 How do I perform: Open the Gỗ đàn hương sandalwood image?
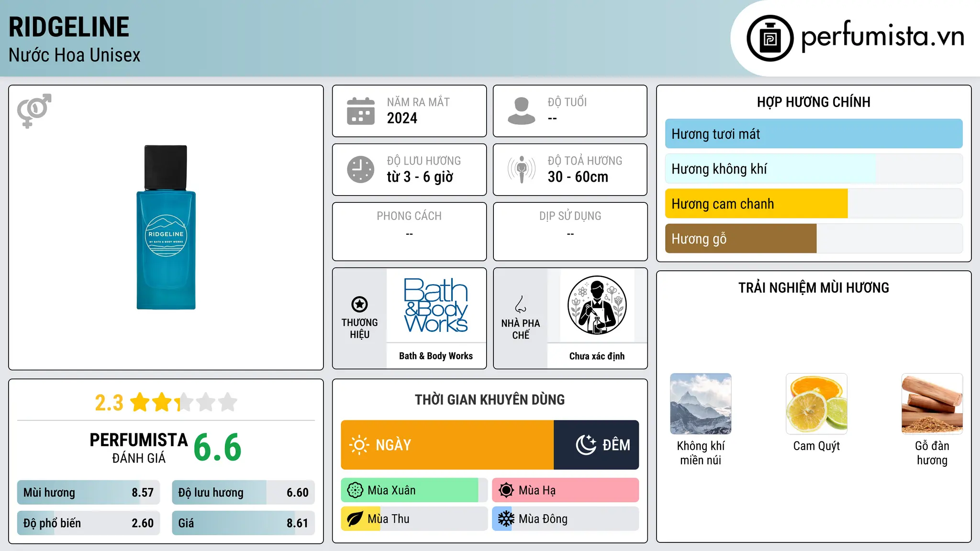[932, 404]
